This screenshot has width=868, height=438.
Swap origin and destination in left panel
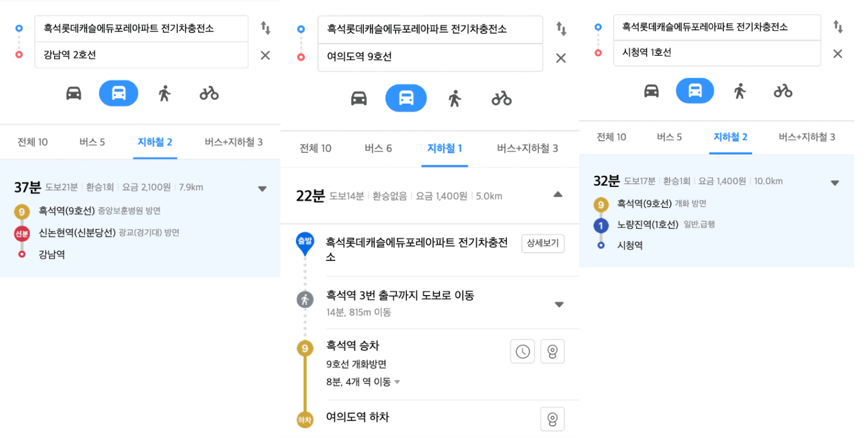click(265, 27)
